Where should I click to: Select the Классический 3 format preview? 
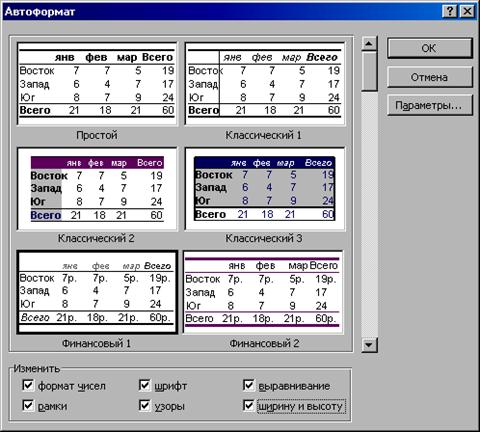coord(265,189)
